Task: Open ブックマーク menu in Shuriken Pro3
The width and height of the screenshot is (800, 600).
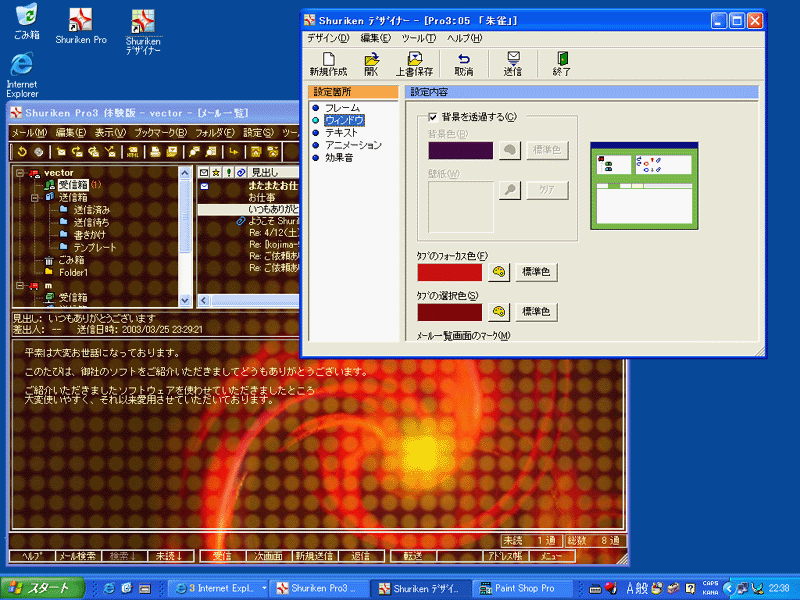Action: [x=160, y=133]
